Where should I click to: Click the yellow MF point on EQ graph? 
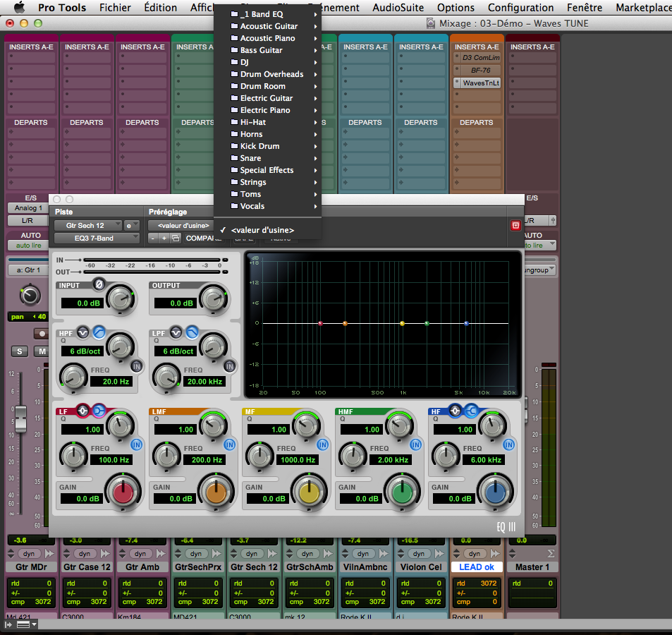point(402,323)
